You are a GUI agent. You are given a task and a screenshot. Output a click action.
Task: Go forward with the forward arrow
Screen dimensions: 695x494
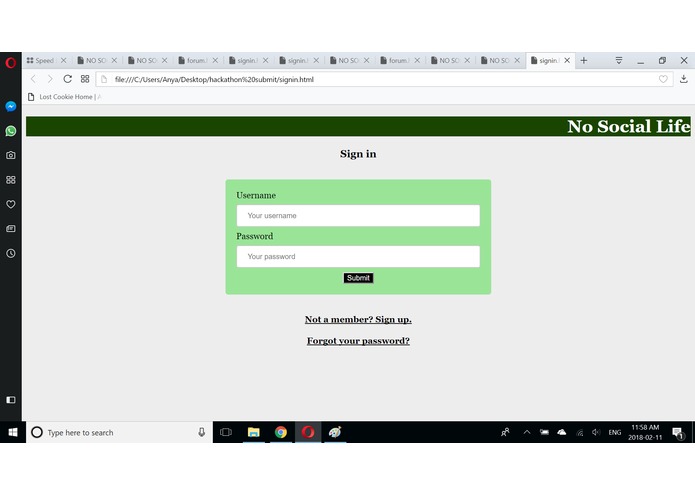pyautogui.click(x=50, y=79)
